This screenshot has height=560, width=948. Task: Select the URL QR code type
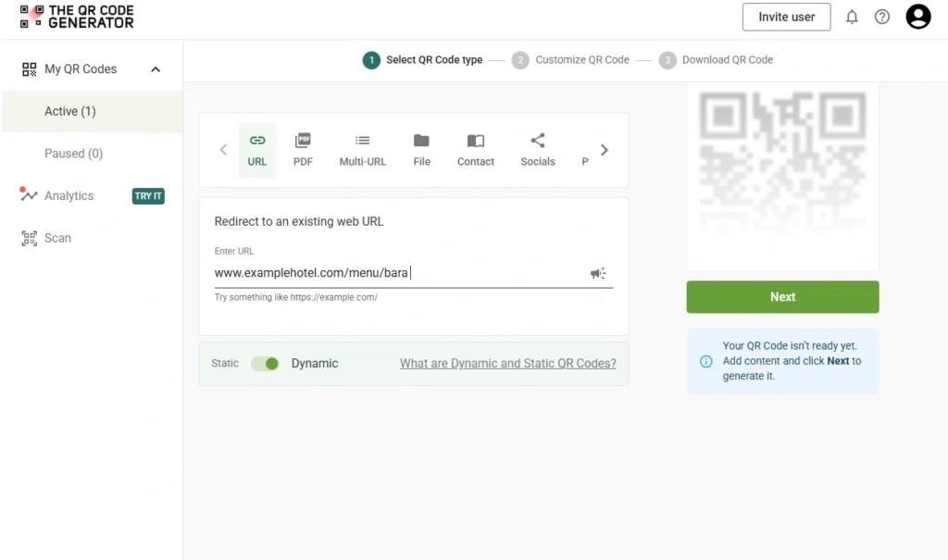click(x=257, y=150)
